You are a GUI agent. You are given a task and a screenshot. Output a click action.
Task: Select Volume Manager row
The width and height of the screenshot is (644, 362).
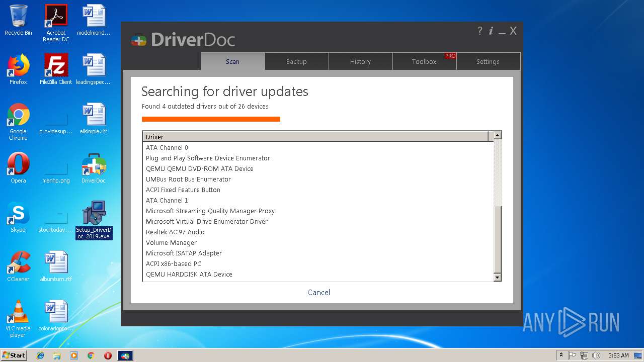[x=317, y=242]
